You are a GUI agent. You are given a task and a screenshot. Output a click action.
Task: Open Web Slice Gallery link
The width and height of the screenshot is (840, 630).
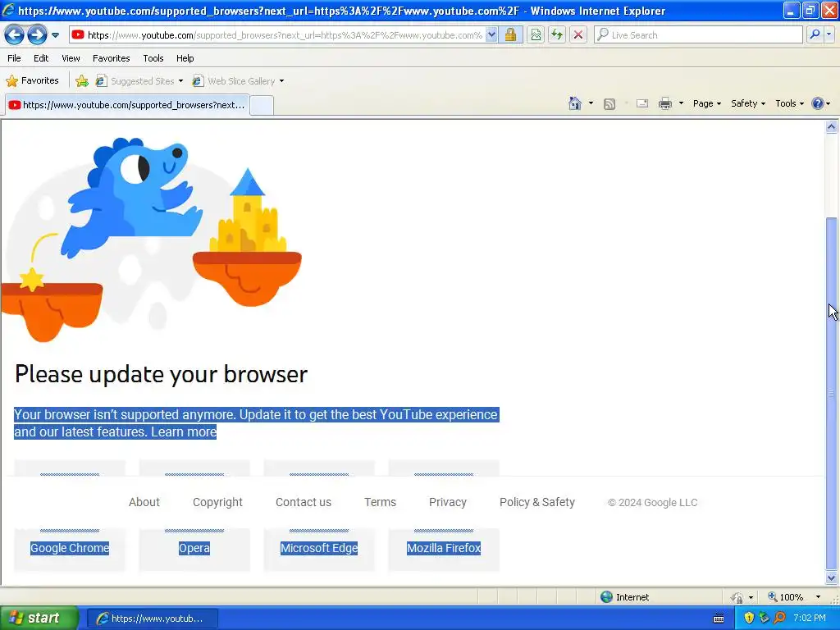(238, 81)
